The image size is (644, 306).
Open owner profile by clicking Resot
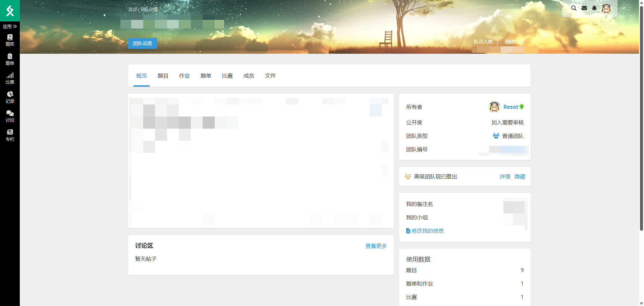pos(510,107)
